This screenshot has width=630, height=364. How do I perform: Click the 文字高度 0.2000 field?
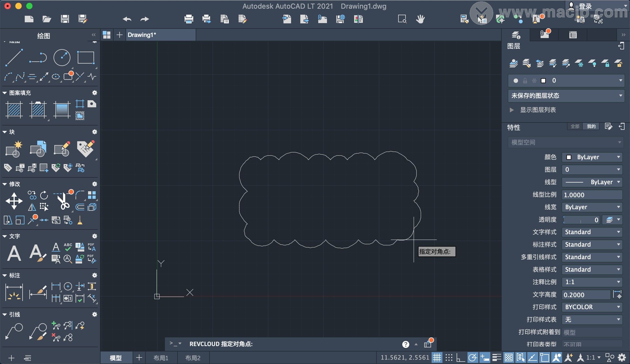pyautogui.click(x=586, y=295)
